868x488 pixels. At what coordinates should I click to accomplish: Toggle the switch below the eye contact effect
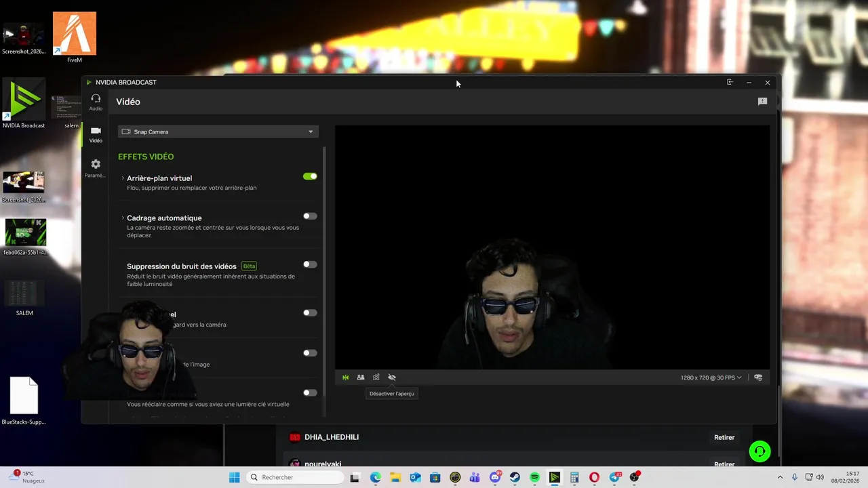pos(310,352)
